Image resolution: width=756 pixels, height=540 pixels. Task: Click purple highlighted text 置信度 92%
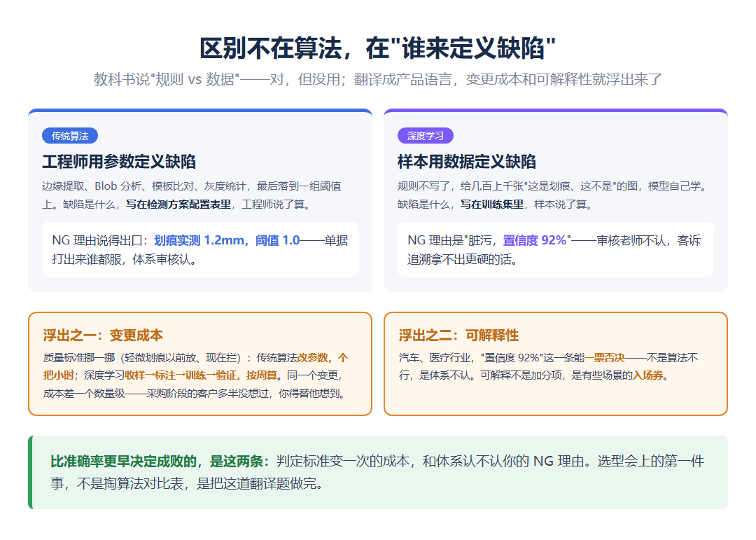pyautogui.click(x=535, y=240)
